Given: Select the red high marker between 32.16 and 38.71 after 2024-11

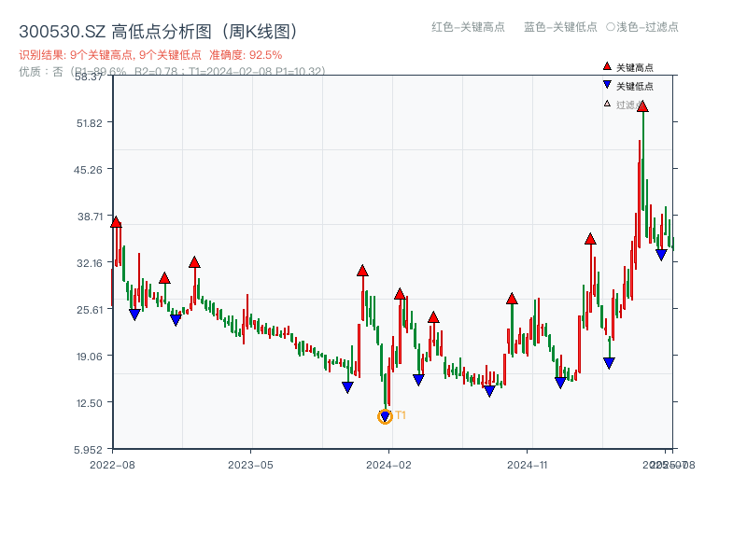Looking at the screenshot, I should click(590, 239).
